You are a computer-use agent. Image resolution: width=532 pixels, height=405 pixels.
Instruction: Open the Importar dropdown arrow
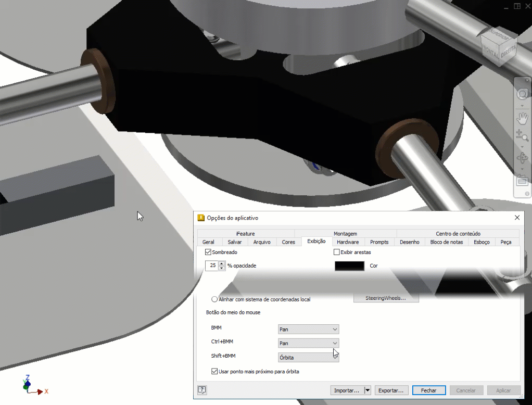(x=368, y=390)
